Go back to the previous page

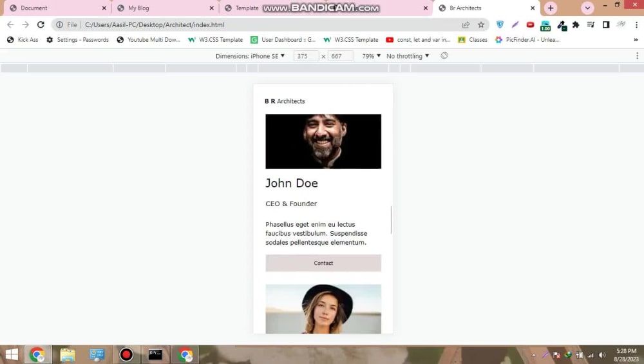11,24
